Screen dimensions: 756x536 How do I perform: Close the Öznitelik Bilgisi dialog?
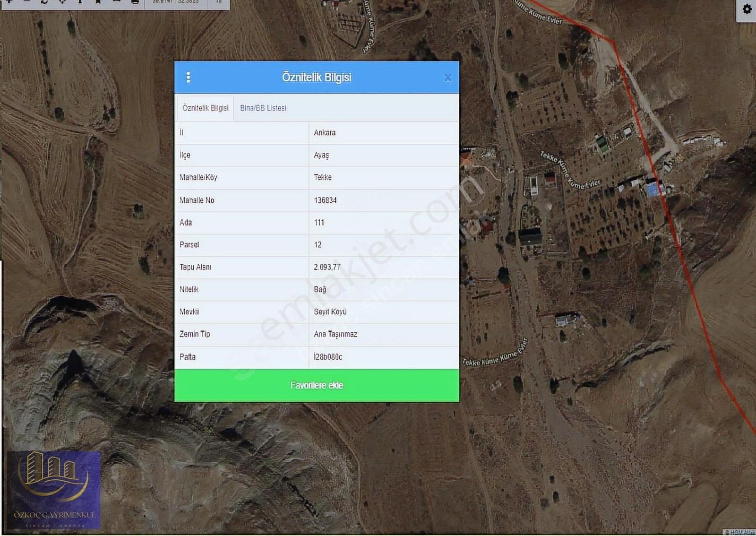(x=447, y=78)
